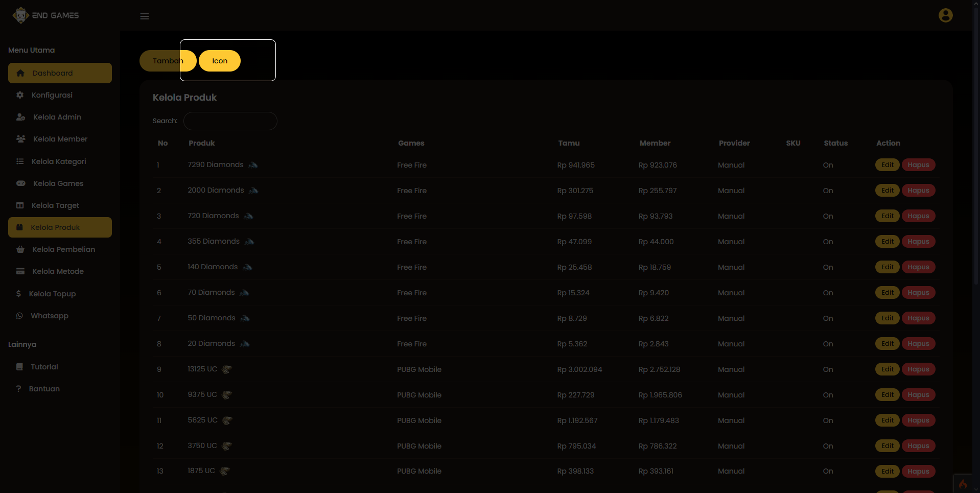The image size is (980, 493).
Task: Hapus the 9375 UC product
Action: [918, 395]
